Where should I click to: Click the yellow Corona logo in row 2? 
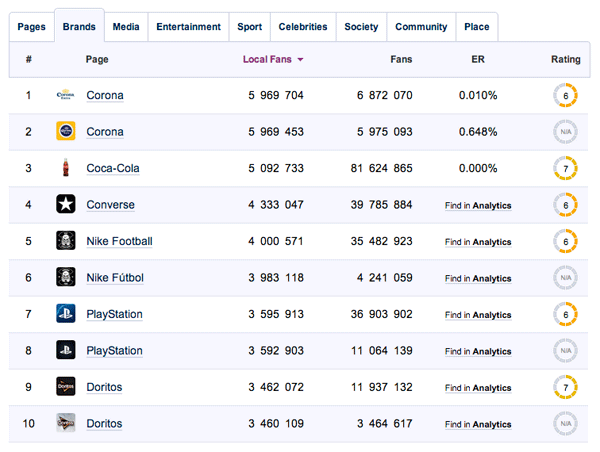click(65, 131)
